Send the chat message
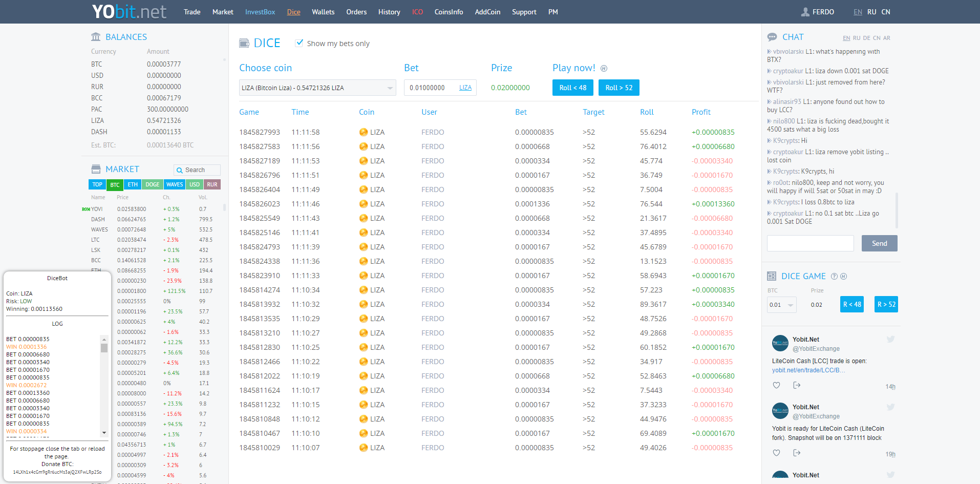 (x=880, y=243)
